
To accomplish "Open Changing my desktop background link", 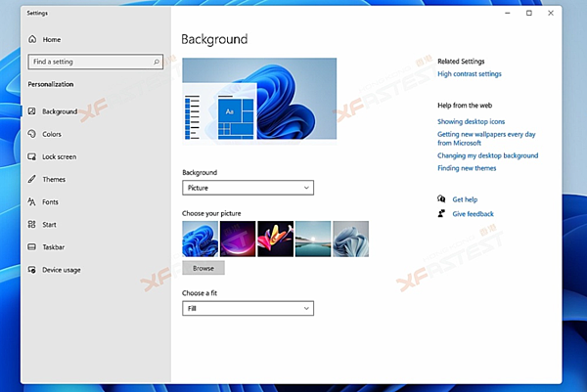I will pyautogui.click(x=488, y=155).
